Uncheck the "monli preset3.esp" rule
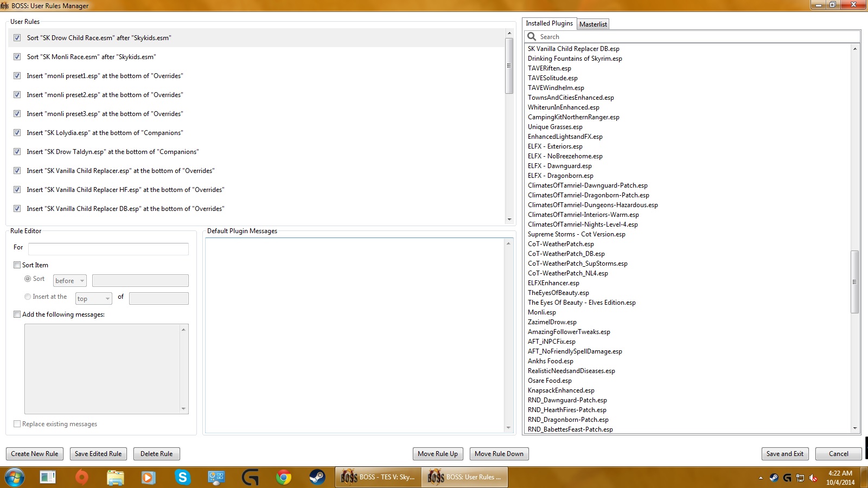The height and width of the screenshot is (488, 868). pos(17,114)
